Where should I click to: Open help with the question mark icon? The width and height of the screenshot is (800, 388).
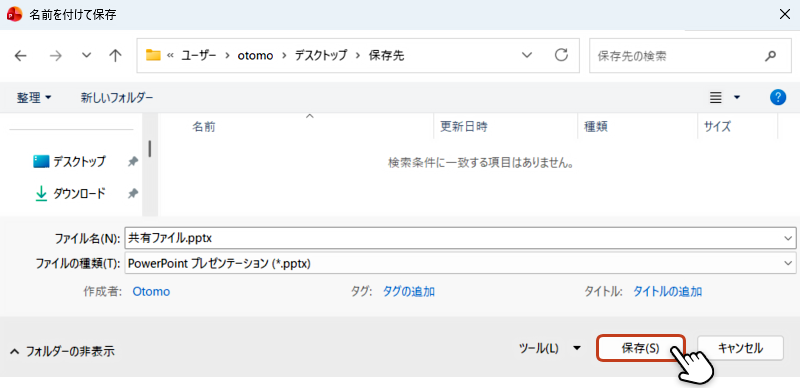(x=778, y=97)
